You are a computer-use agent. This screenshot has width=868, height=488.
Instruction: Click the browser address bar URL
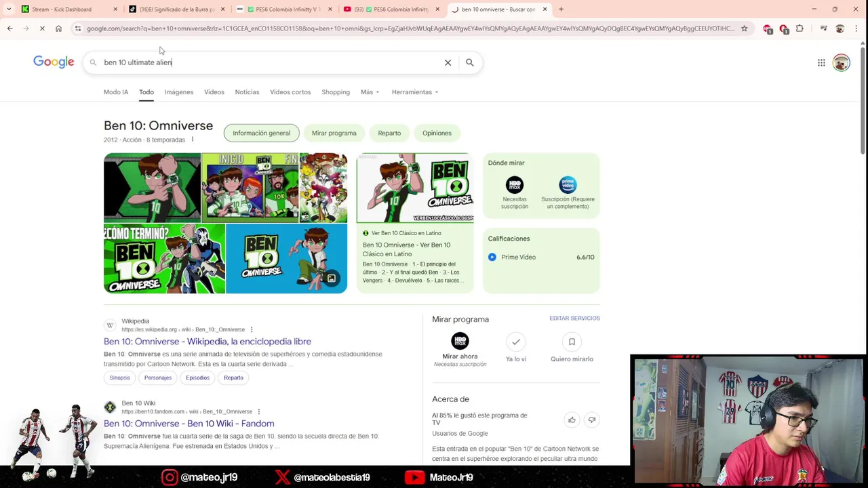[410, 28]
